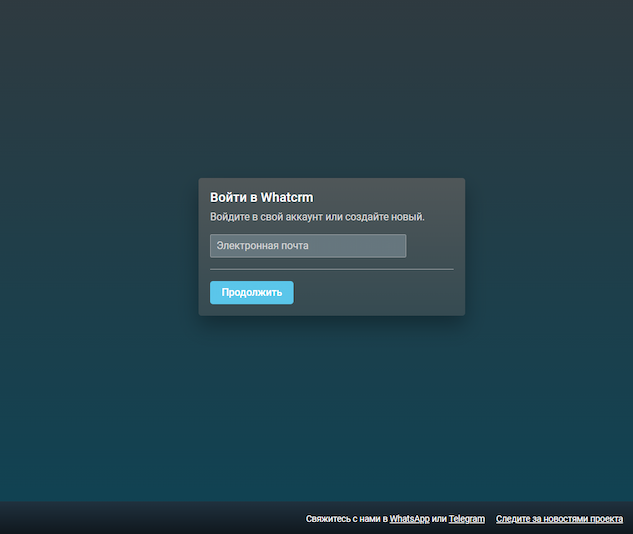Click the Продолжить button
The width and height of the screenshot is (633, 534).
click(x=252, y=293)
